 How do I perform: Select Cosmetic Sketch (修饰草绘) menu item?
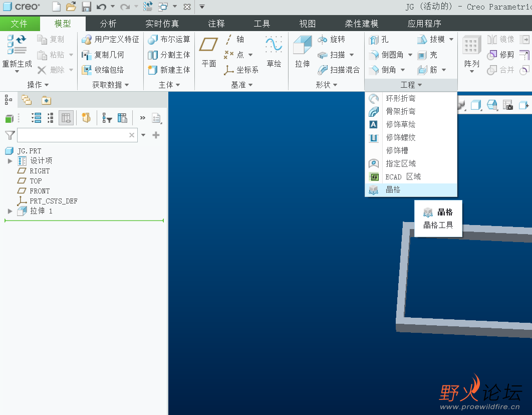tap(411, 124)
